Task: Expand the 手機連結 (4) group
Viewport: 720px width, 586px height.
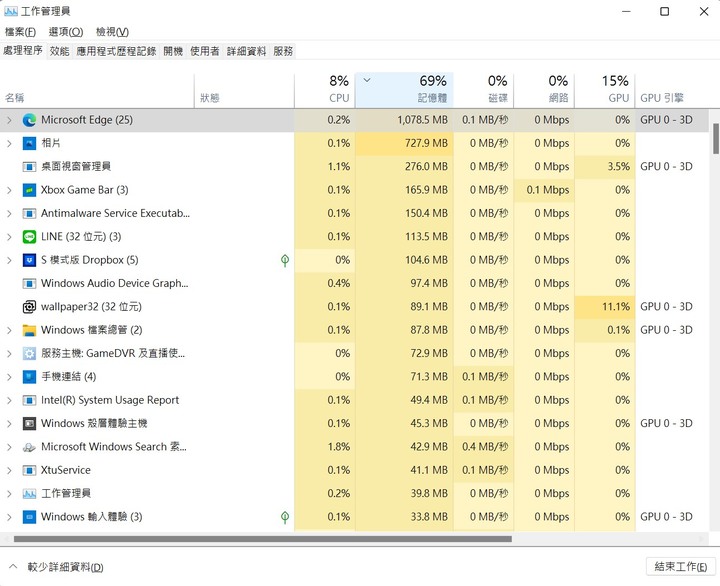Action: 9,377
